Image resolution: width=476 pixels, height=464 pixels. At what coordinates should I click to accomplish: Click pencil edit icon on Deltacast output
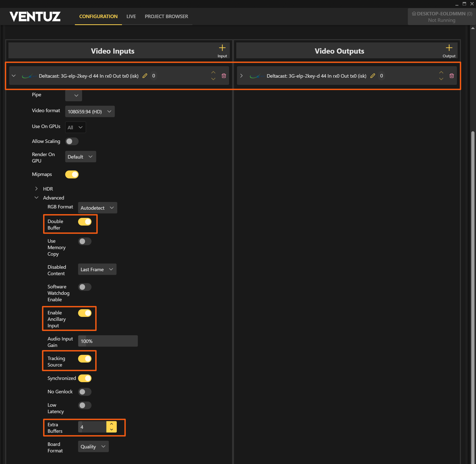[x=373, y=76]
